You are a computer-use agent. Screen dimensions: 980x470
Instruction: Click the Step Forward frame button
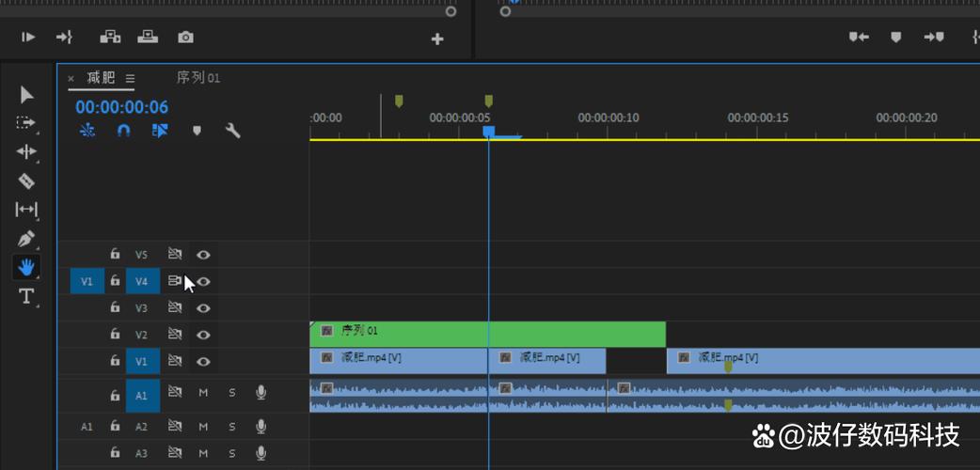[x=28, y=38]
